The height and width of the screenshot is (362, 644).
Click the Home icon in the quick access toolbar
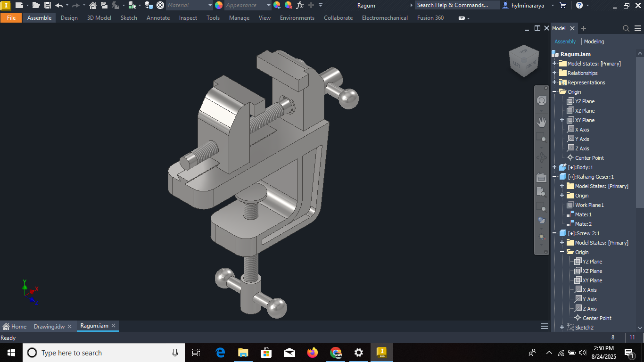[x=93, y=5]
